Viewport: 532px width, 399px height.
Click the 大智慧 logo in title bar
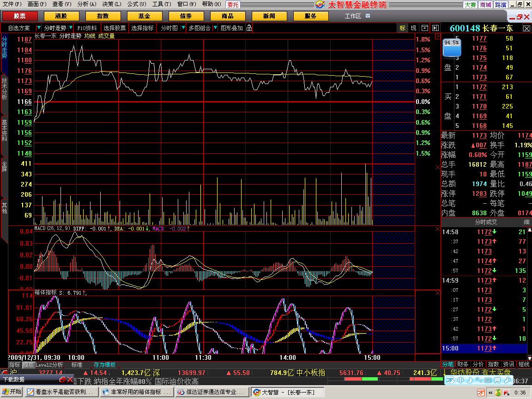[x=320, y=5]
